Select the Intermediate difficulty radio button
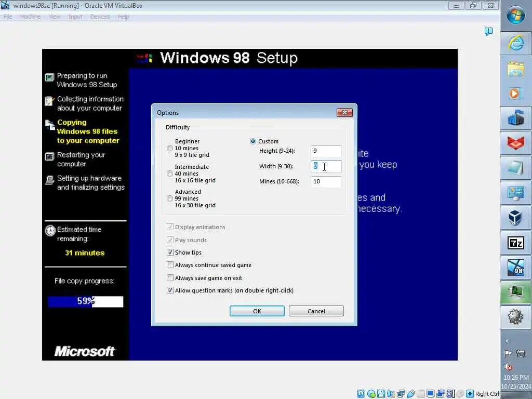This screenshot has height=399, width=532. coord(170,174)
